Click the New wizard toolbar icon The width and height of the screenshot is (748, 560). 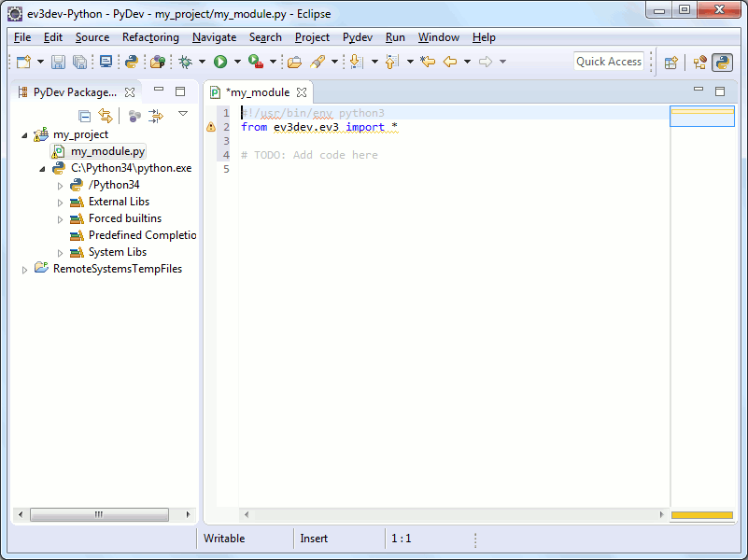pos(23,62)
